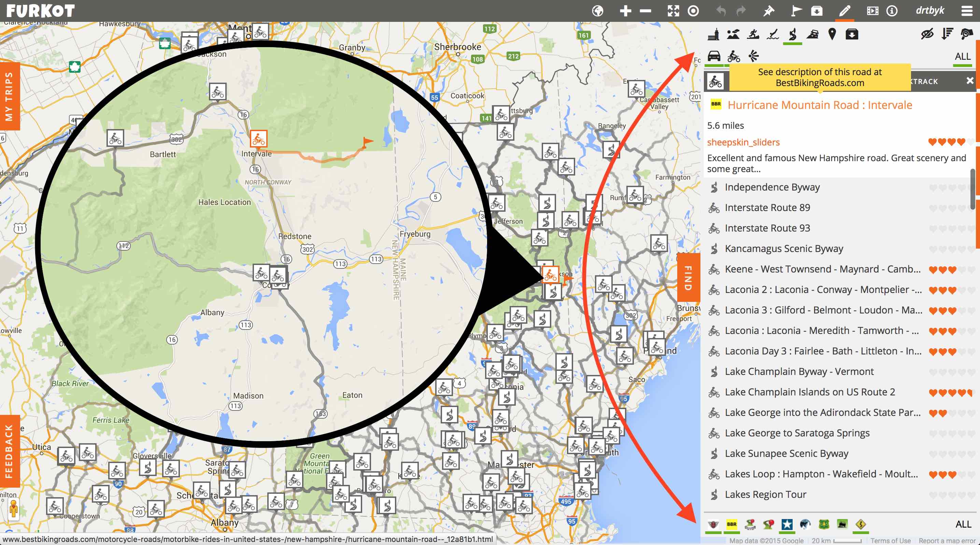Image resolution: width=980 pixels, height=545 pixels.
Task: Open the drtbyk account menu
Action: (930, 10)
